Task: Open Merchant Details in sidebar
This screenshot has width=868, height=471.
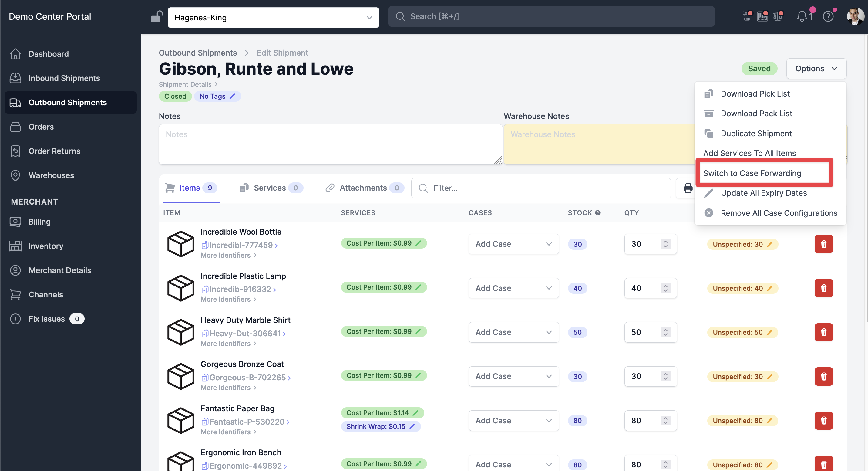Action: pos(71,270)
